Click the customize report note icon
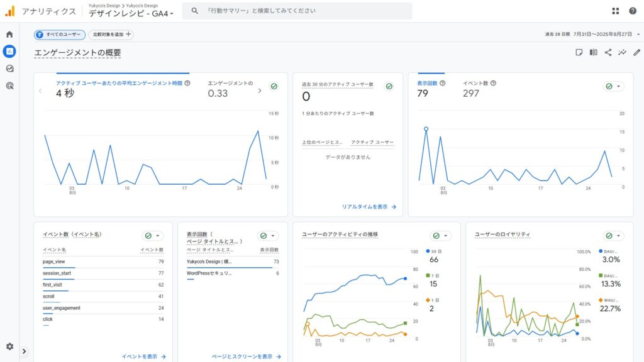 (x=579, y=52)
